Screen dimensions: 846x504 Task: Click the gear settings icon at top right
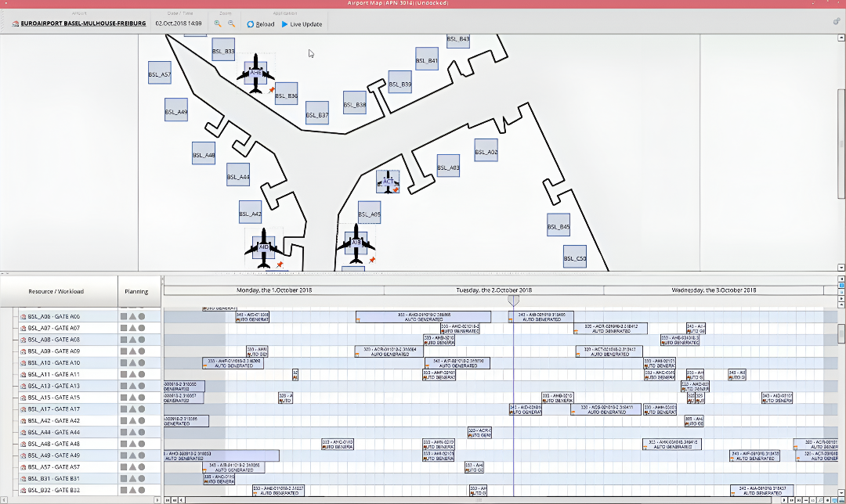pyautogui.click(x=837, y=22)
